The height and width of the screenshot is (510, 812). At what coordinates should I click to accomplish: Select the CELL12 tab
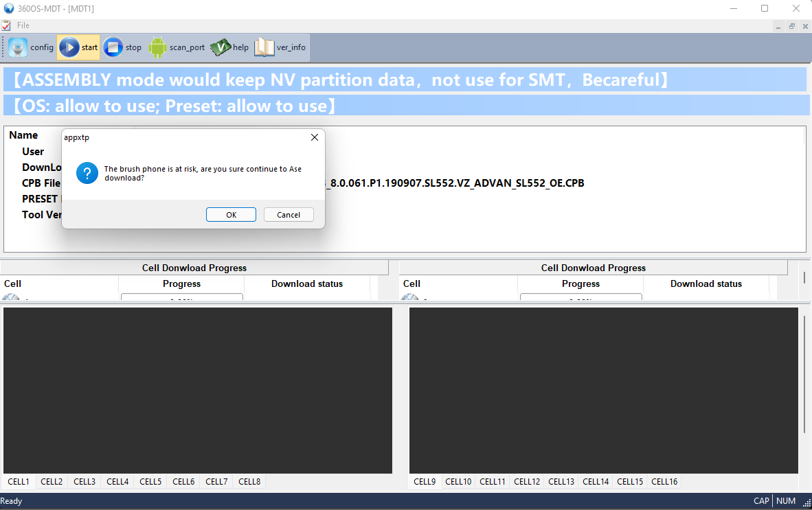click(x=527, y=482)
